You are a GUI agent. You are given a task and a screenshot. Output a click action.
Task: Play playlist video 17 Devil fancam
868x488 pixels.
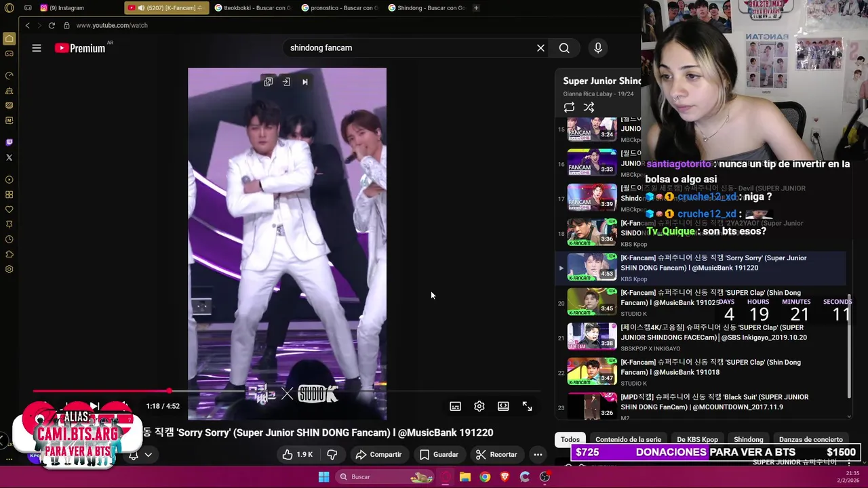click(592, 197)
